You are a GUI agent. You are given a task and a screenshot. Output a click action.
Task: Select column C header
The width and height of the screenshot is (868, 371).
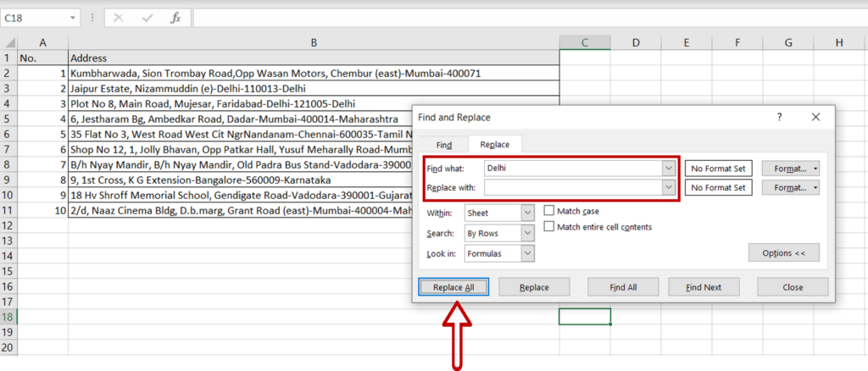tap(585, 42)
